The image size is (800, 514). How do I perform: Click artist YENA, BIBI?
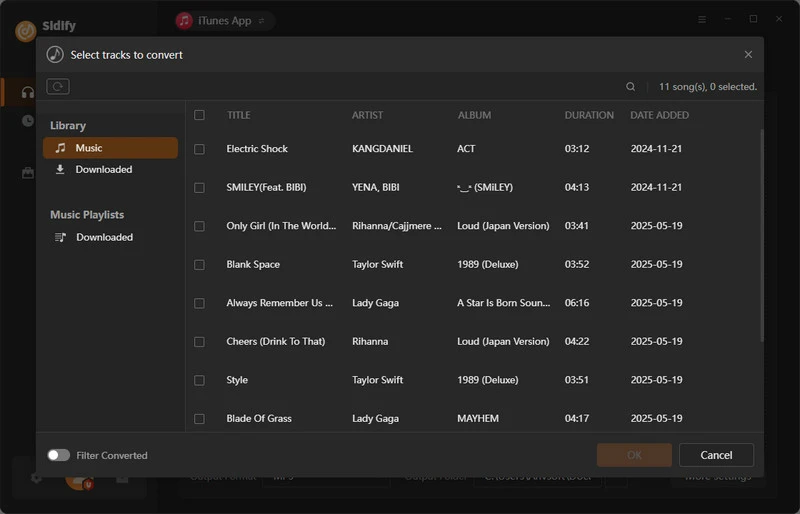pos(376,187)
